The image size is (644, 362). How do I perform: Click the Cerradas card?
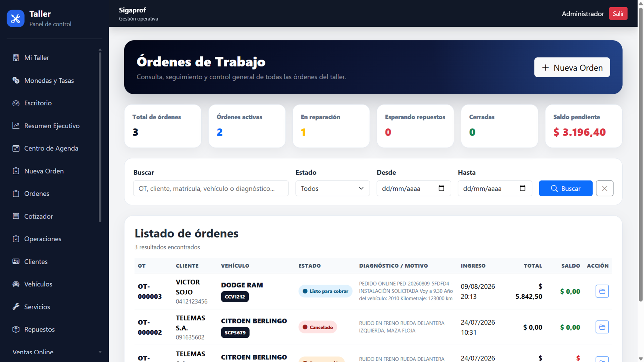coord(499,126)
